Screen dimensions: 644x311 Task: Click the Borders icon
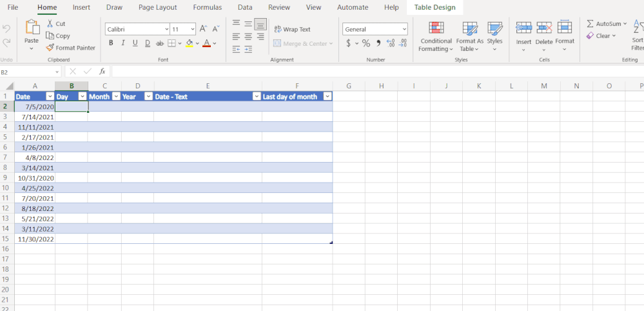click(171, 43)
